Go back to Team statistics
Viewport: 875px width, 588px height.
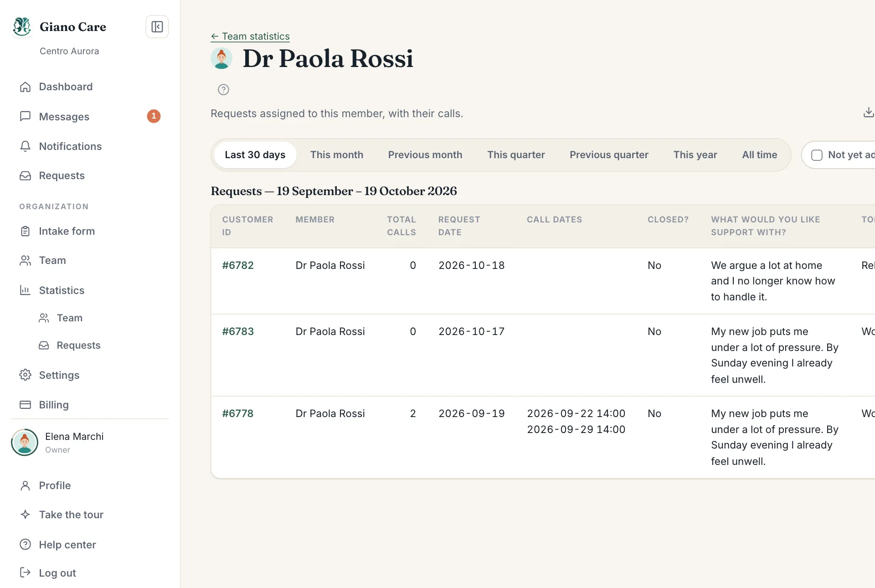(x=250, y=36)
